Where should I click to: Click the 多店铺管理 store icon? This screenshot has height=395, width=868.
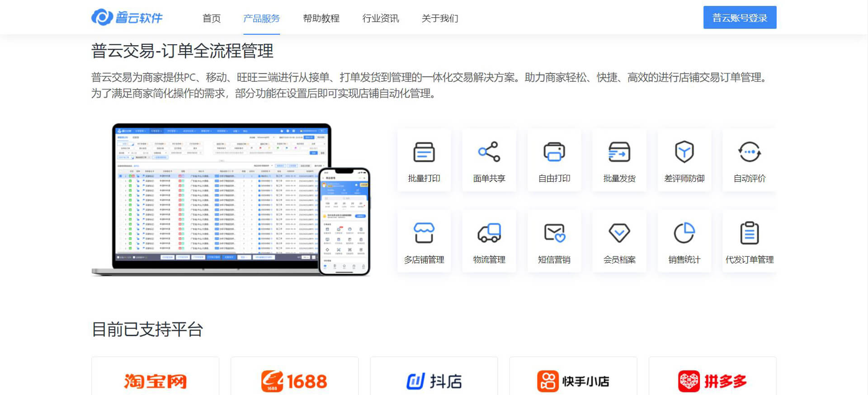424,233
